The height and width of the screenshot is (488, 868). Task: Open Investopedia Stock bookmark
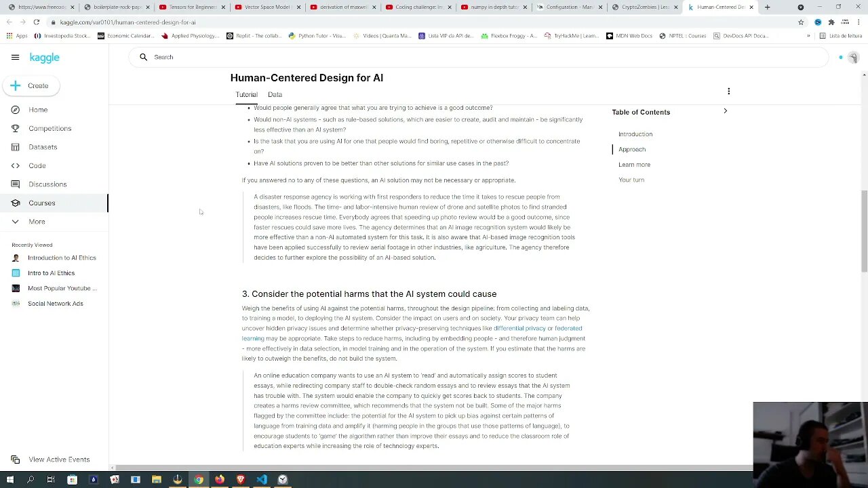pyautogui.click(x=62, y=36)
